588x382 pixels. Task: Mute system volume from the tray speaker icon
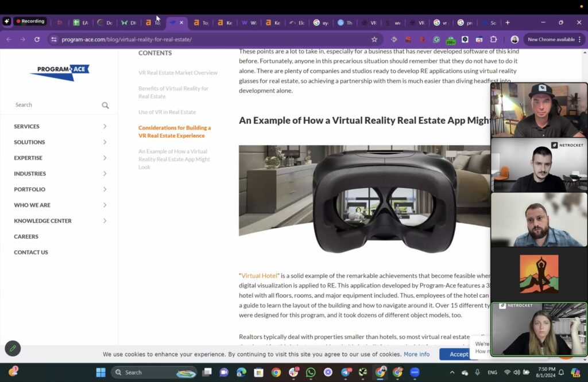(x=517, y=372)
